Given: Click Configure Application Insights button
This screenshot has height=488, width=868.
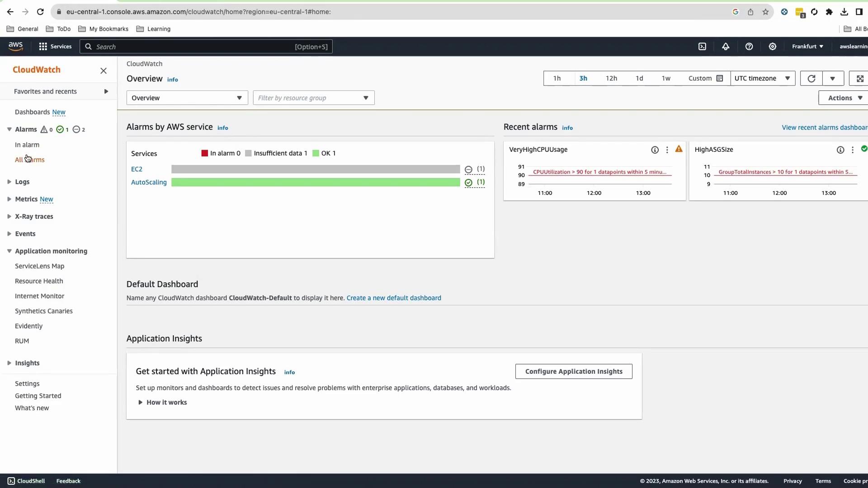Looking at the screenshot, I should (x=574, y=371).
